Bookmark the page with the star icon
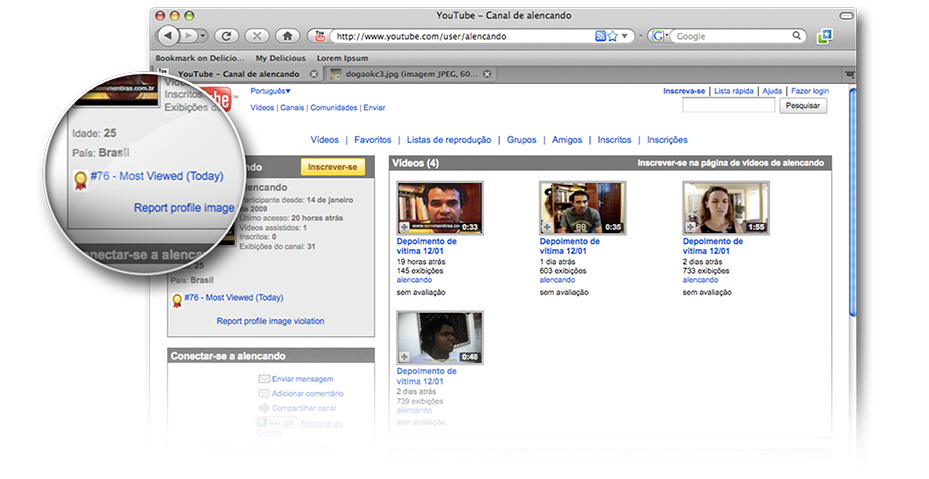Viewport: 929px width, 479px height. (612, 36)
